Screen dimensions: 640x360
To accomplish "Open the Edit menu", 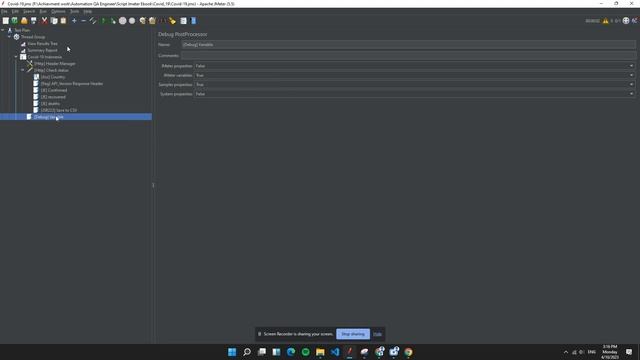I will [x=15, y=11].
